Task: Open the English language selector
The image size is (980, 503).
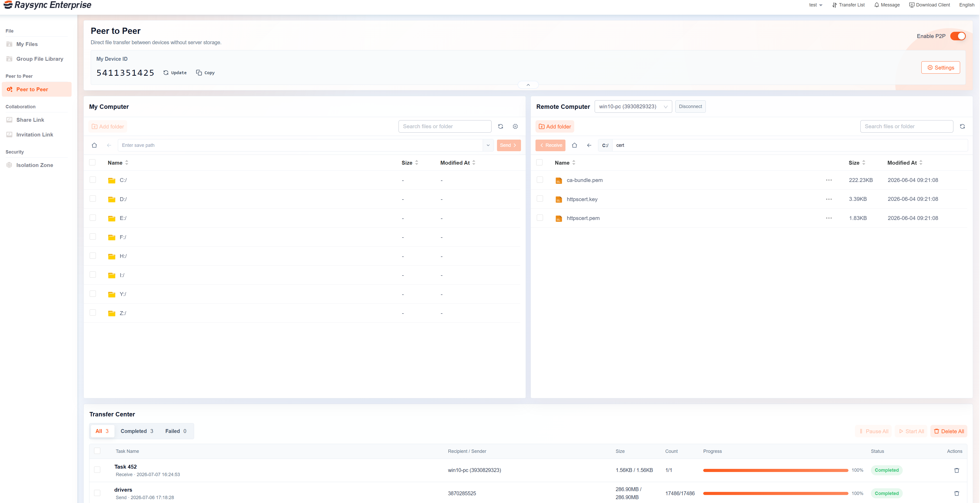Action: click(967, 5)
